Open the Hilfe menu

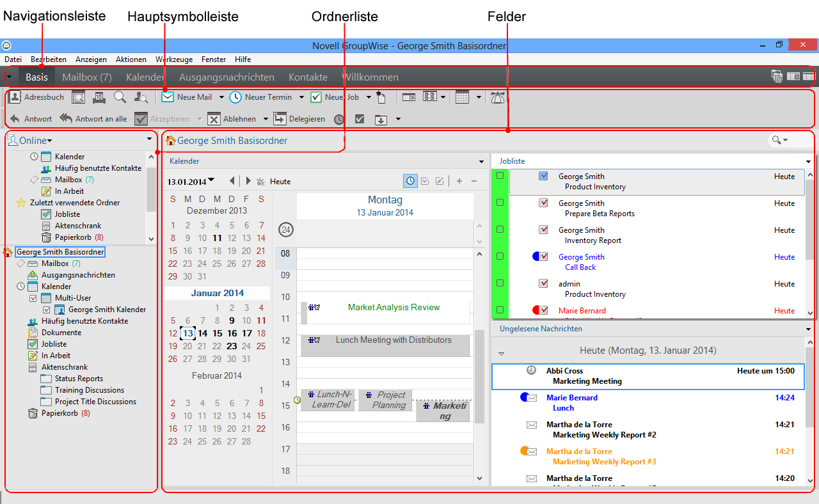(243, 59)
